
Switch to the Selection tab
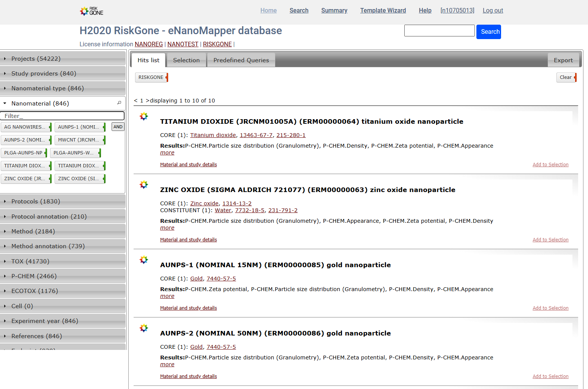[186, 60]
